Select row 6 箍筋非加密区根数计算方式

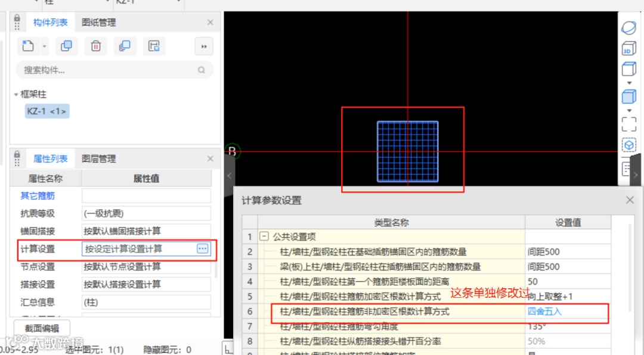point(391,312)
